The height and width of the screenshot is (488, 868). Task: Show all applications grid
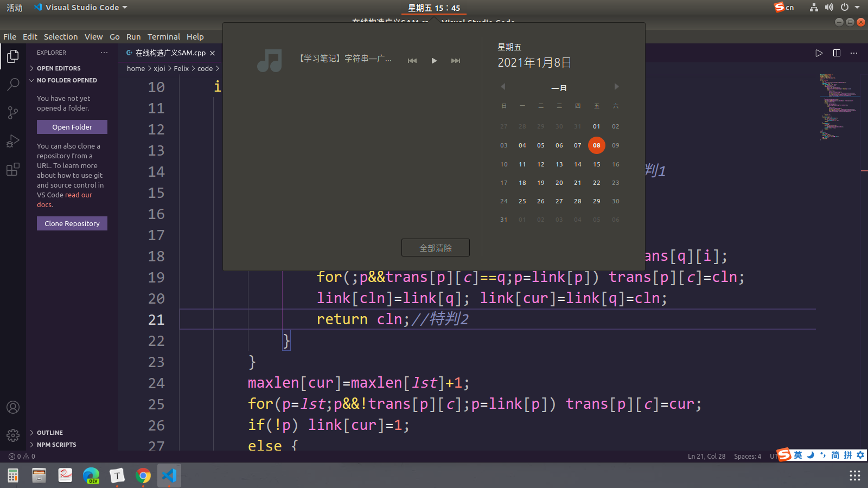tap(855, 476)
